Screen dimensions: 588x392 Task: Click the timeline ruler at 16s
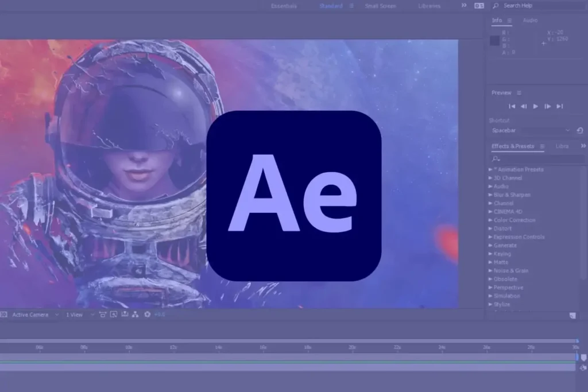263,348
